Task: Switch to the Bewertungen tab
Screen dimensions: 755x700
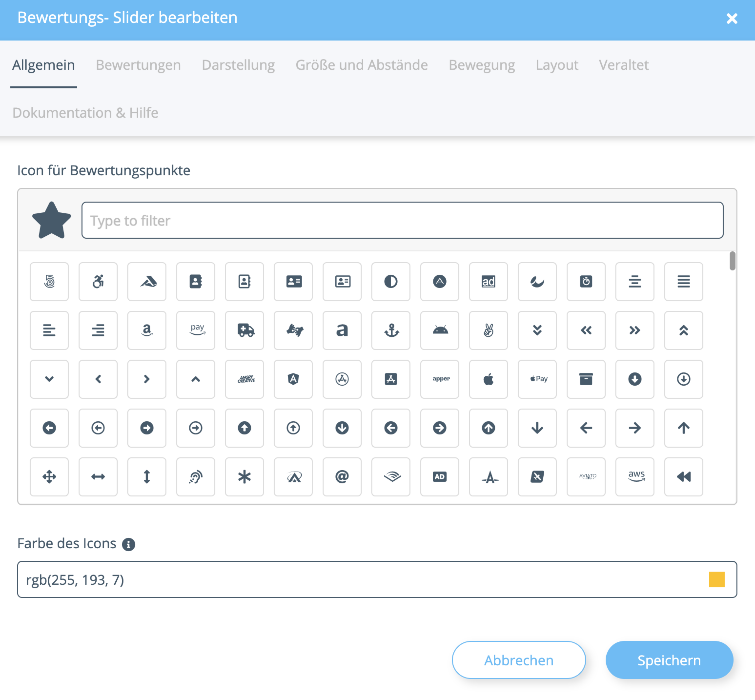Action: (138, 65)
